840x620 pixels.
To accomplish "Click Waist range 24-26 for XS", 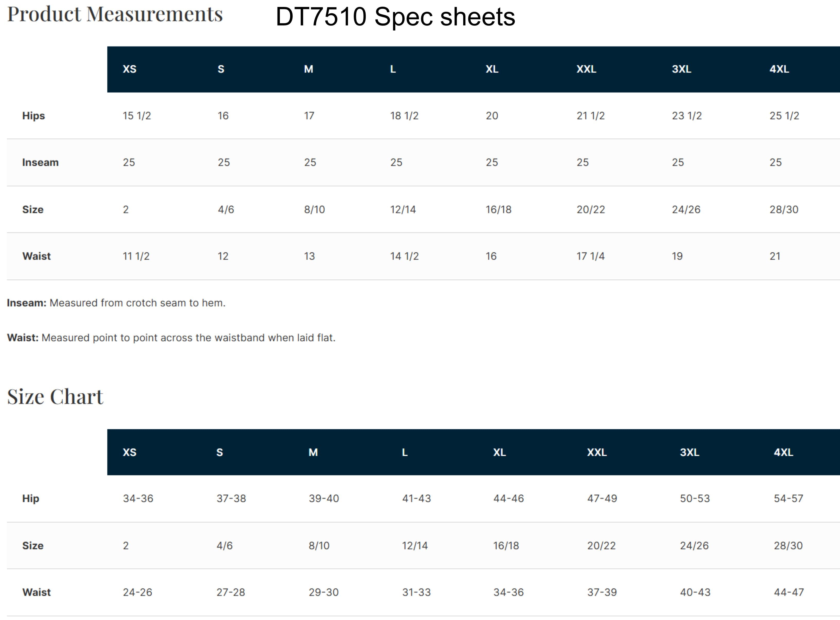I will pos(137,592).
